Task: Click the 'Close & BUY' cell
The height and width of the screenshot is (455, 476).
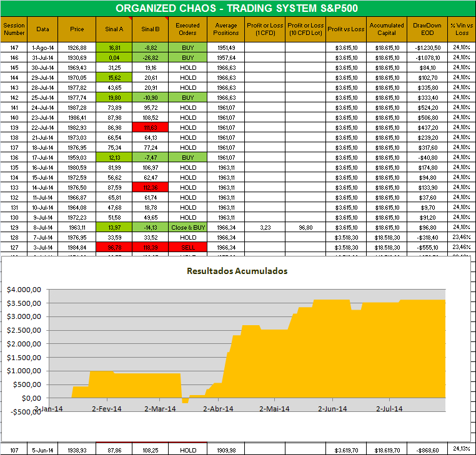Action: 187,227
